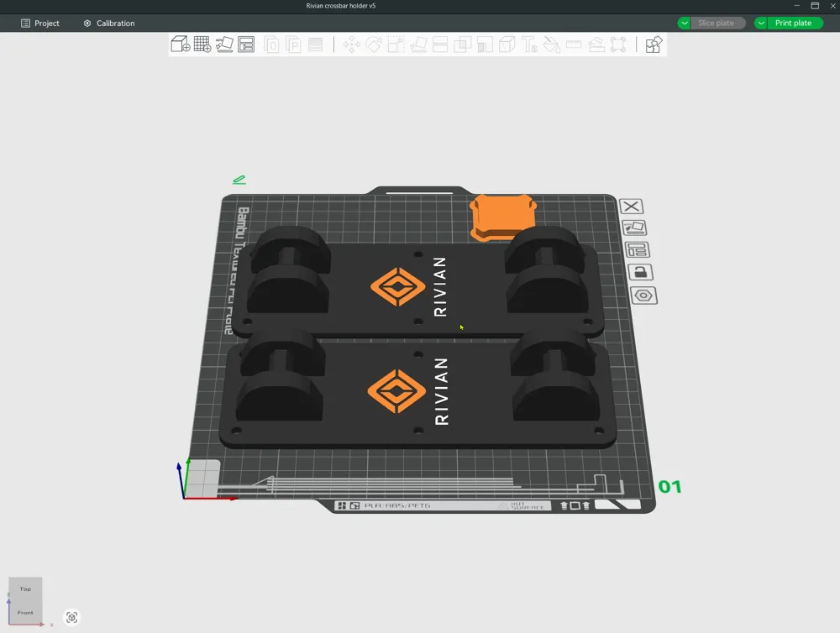
Task: Click the zoom-to-fit view icon
Action: (x=71, y=618)
